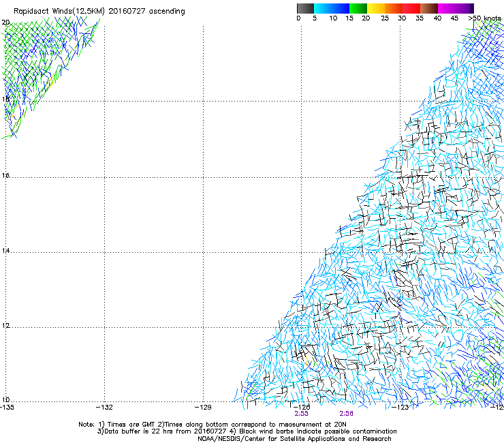Click the '30' label under the color bar
The height and width of the screenshot is (443, 504).
click(402, 18)
